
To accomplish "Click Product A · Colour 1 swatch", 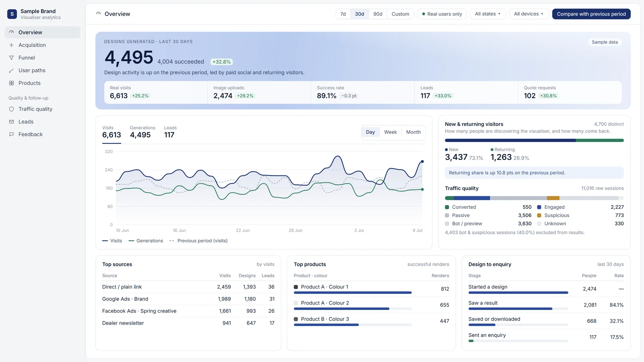I will click(x=296, y=287).
